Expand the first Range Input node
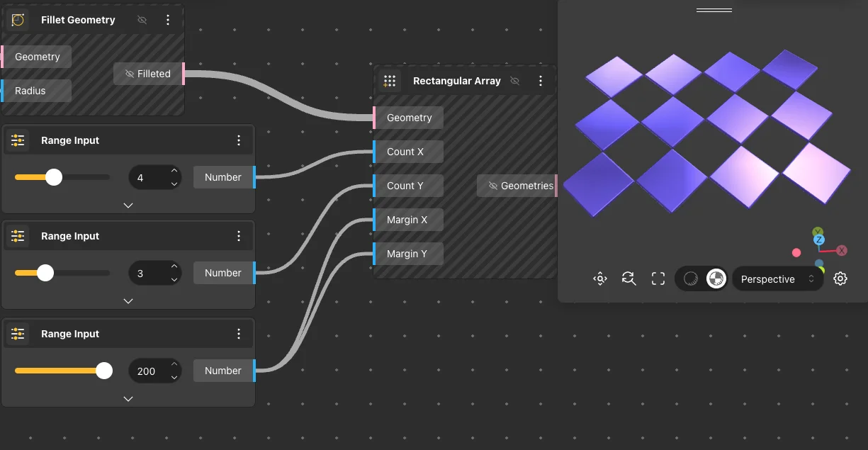Screen dimensions: 868x450 click(128, 205)
